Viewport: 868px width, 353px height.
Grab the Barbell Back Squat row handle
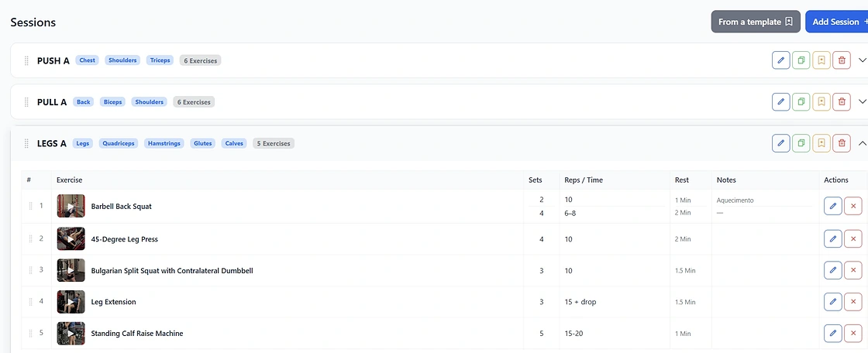click(x=31, y=207)
